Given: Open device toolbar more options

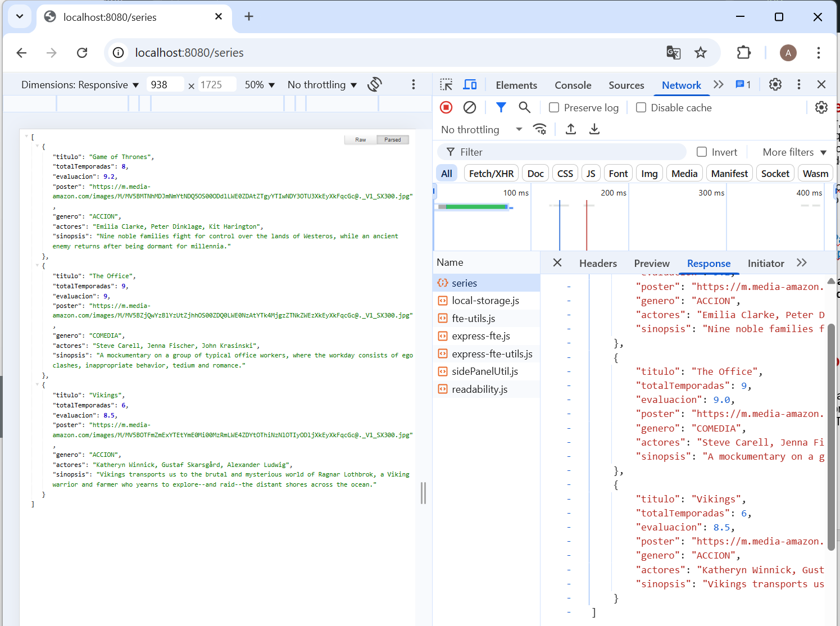Looking at the screenshot, I should (x=414, y=84).
